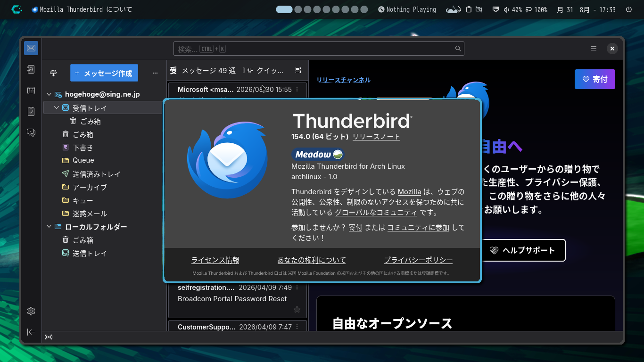Click the drafts icon next to 下書き
Image resolution: width=644 pixels, height=362 pixels.
(66, 148)
